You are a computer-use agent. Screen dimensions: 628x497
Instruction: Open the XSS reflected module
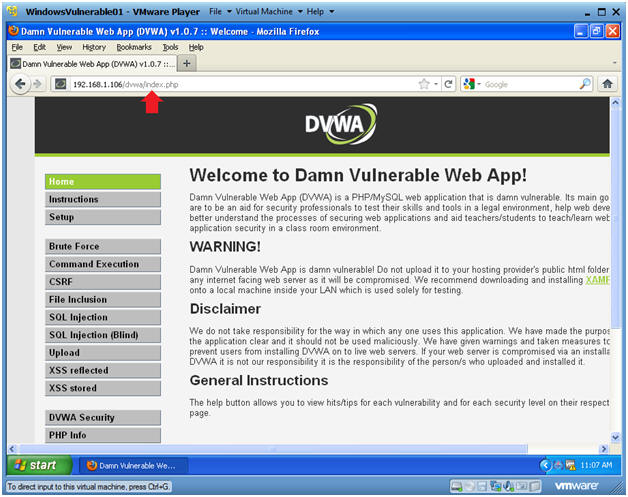click(103, 370)
